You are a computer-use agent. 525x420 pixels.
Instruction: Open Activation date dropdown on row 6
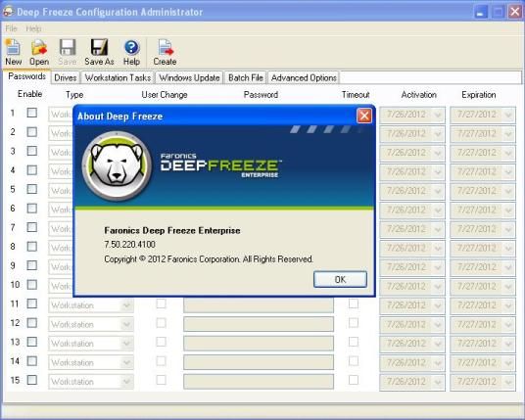[438, 210]
